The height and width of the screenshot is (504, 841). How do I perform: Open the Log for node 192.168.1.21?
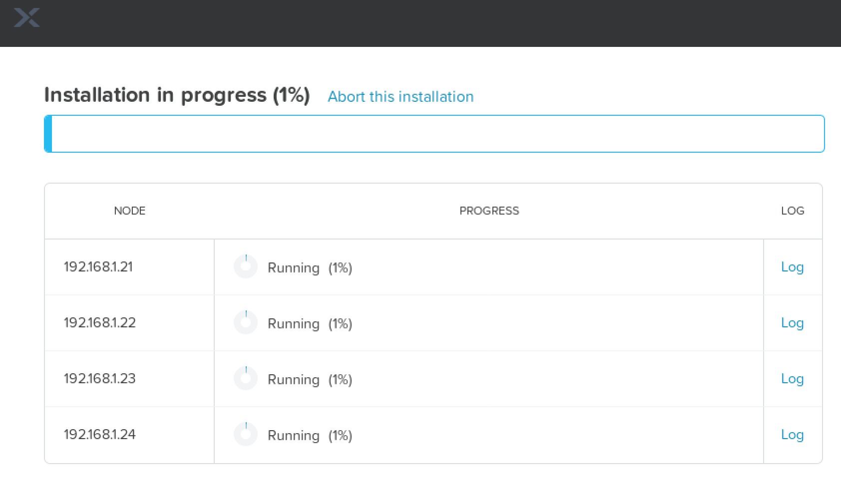pos(792,267)
